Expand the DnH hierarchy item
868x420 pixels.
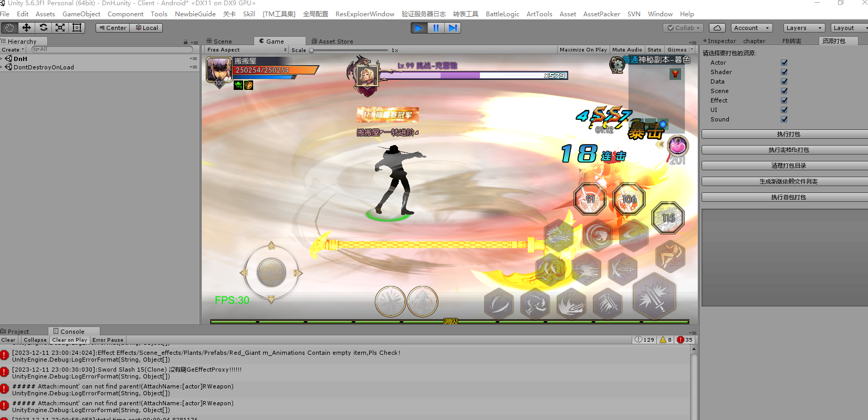(3, 59)
